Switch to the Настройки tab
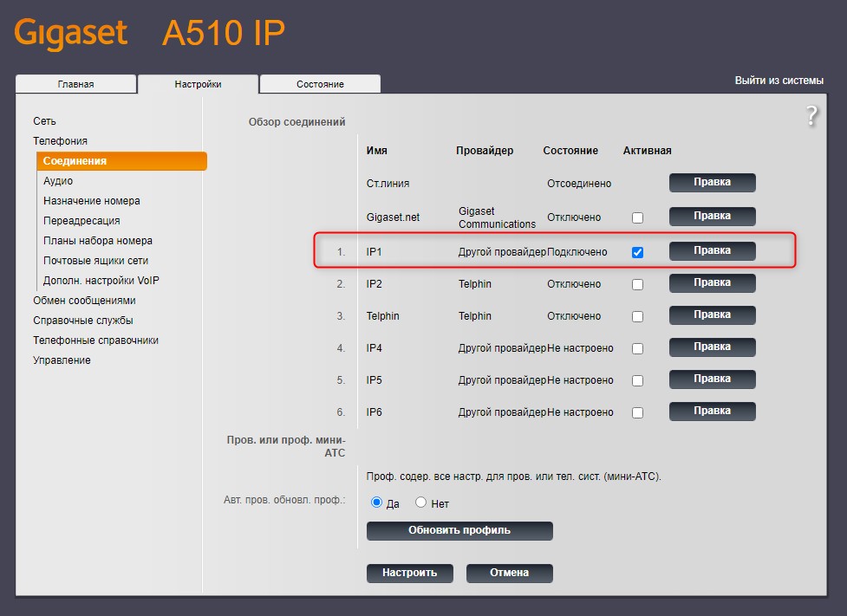 pyautogui.click(x=198, y=84)
